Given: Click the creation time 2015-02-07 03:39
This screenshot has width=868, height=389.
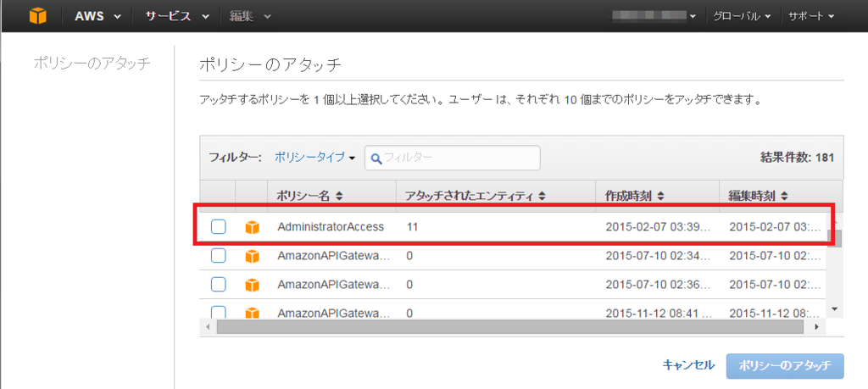Looking at the screenshot, I should coord(658,227).
